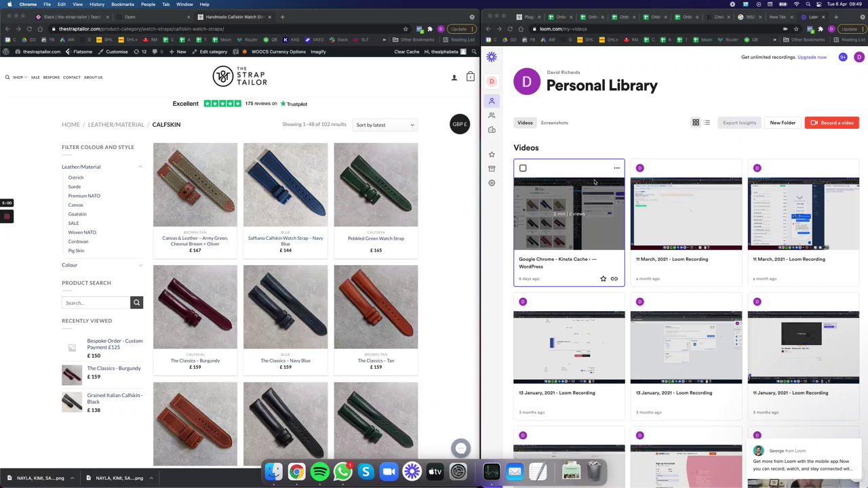Viewport: 868px width, 488px height.
Task: Click WordPress logo in admin bar
Action: tap(7, 52)
